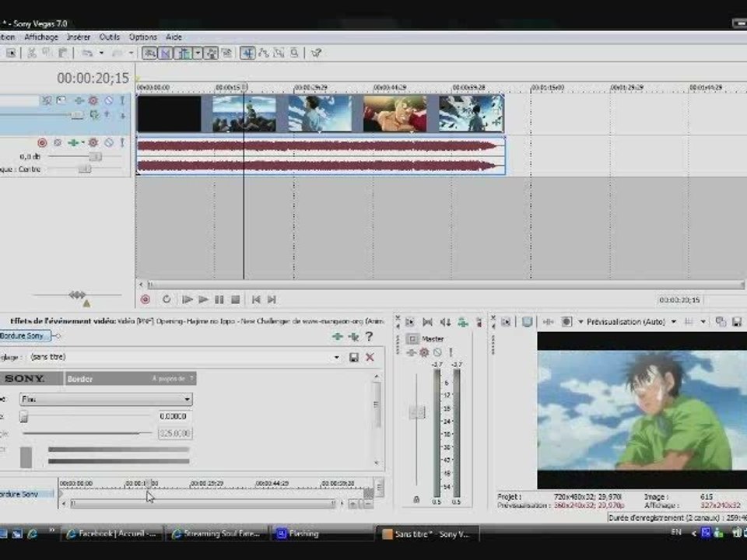The image size is (747, 560).
Task: Select the Zoom Edit magnifier tool
Action: [x=294, y=53]
